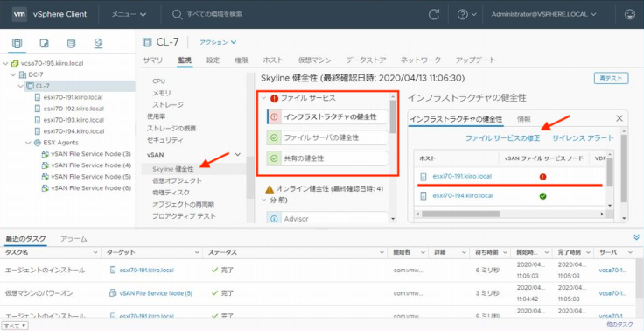Image resolution: width=644 pixels, height=331 pixels.
Task: Open the Networking inventory view icon
Action: coord(98,43)
